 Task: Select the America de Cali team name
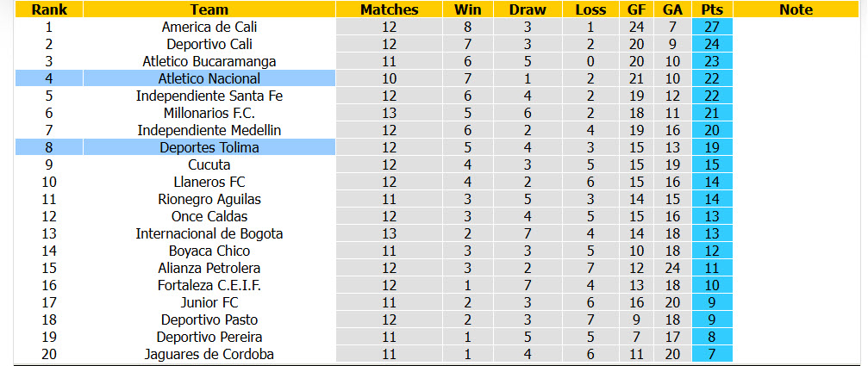(209, 27)
